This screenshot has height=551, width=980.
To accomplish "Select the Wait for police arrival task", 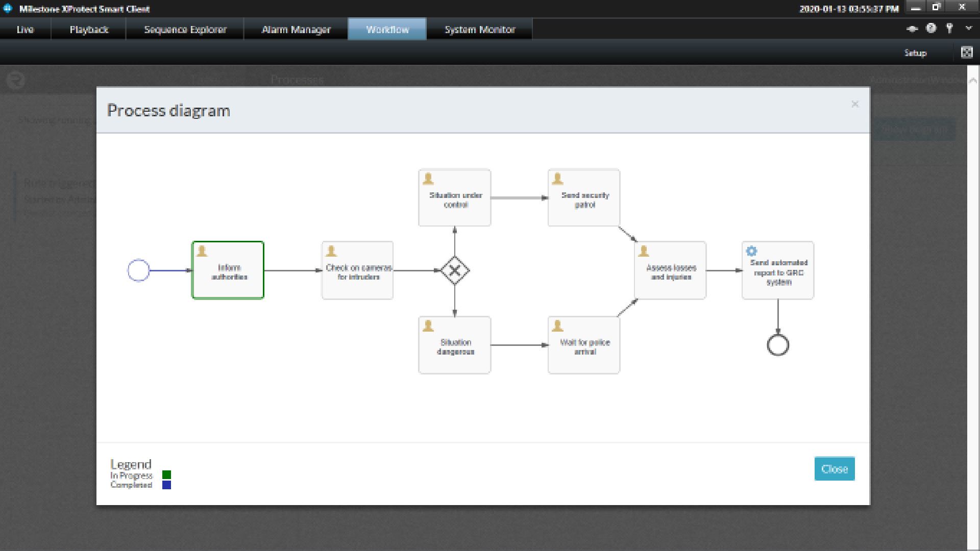I will (x=584, y=345).
